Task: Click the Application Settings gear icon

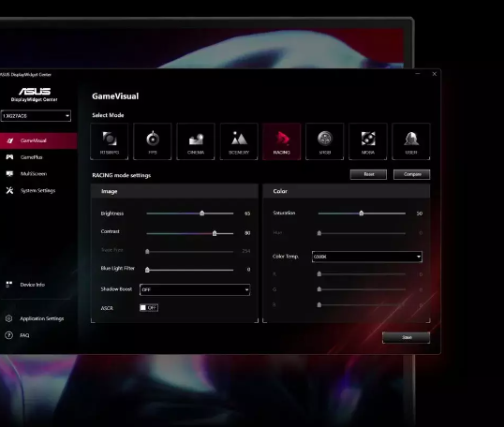Action: click(x=9, y=318)
